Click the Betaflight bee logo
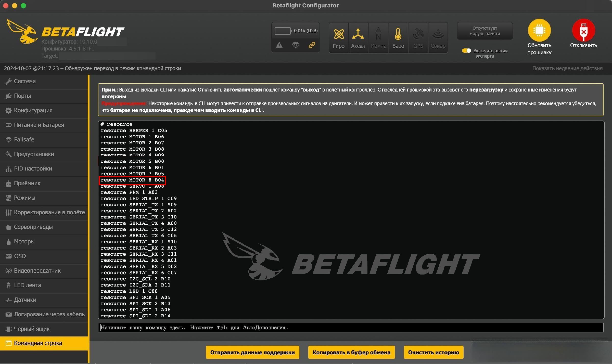The height and width of the screenshot is (364, 612). [x=22, y=31]
